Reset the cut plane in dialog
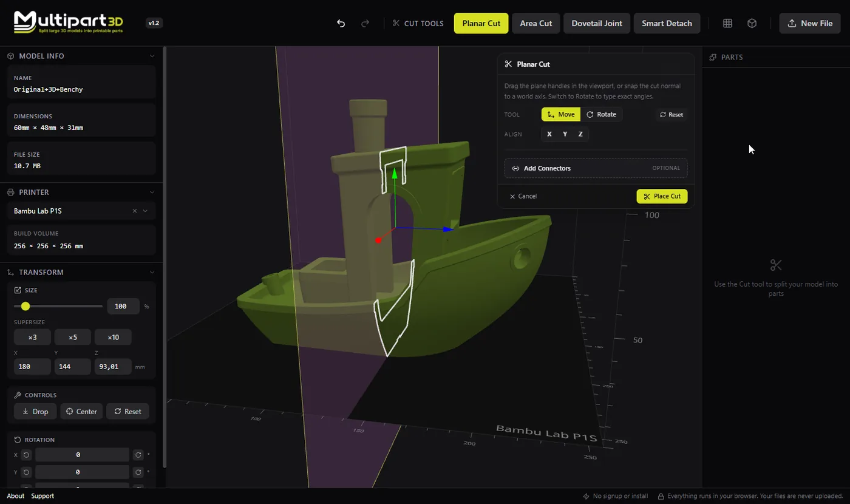 click(671, 115)
